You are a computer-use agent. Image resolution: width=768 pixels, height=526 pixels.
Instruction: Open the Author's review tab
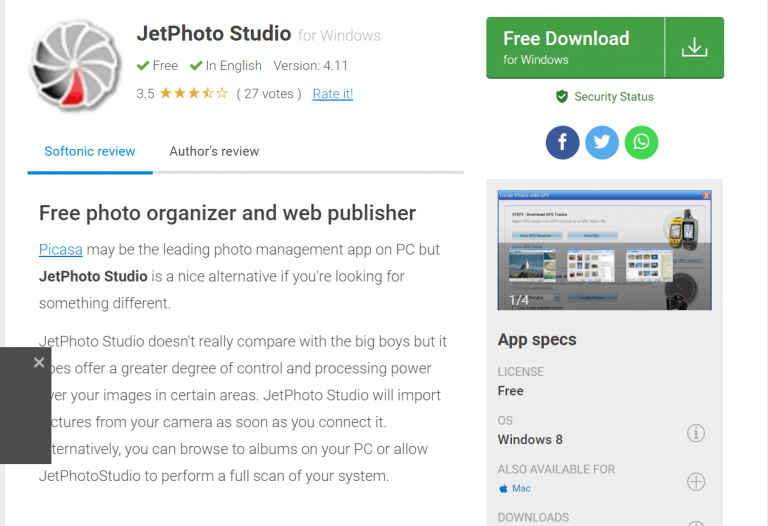coord(214,151)
